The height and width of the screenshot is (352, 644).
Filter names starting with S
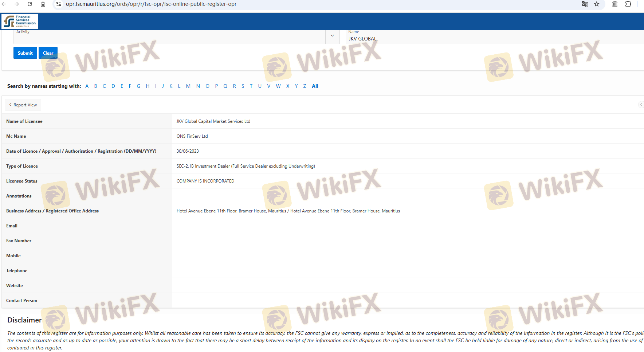[243, 86]
